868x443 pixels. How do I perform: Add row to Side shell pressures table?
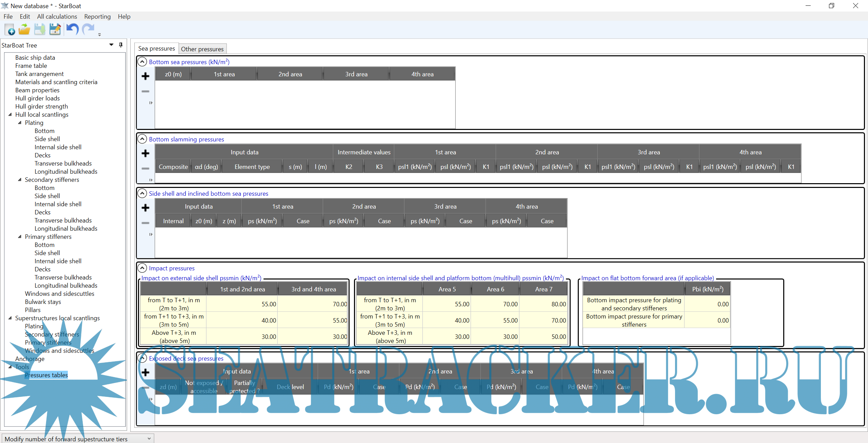(x=145, y=208)
